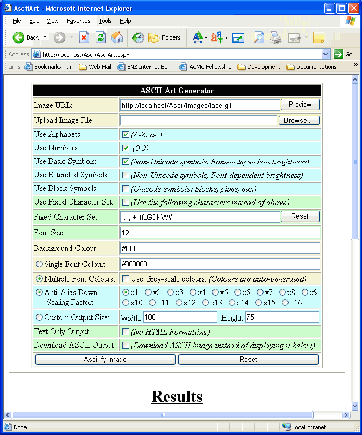Click the blue screen toolbar icon
The width and height of the screenshot is (362, 435).
[238, 38]
